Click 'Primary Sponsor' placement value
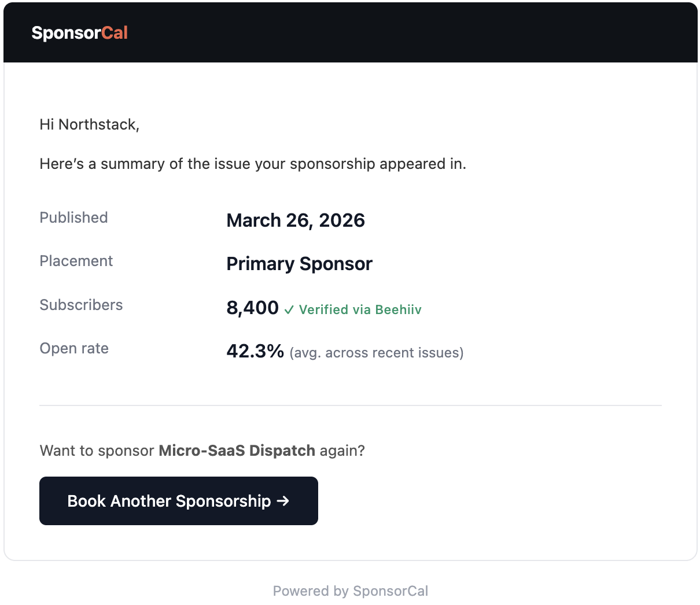 (299, 264)
